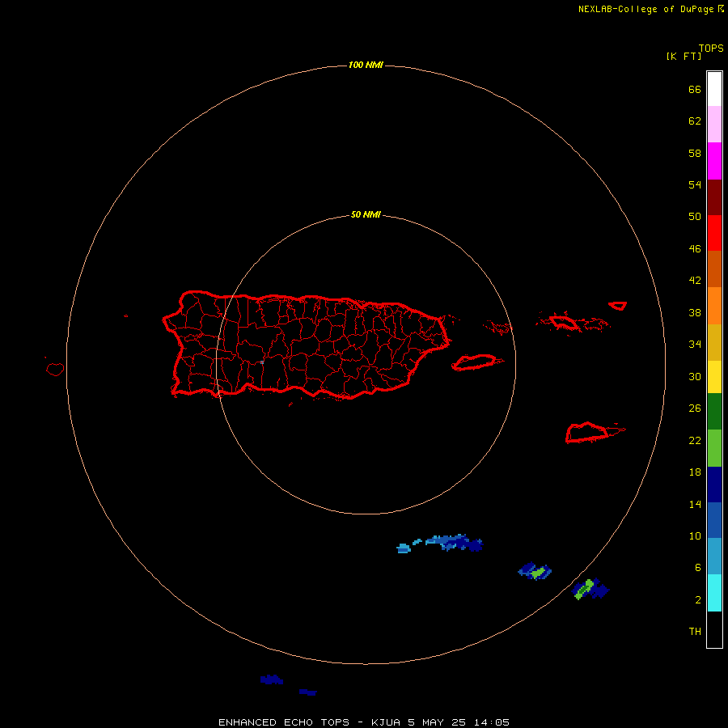Pick the bright orange legend swatch

coord(714,306)
